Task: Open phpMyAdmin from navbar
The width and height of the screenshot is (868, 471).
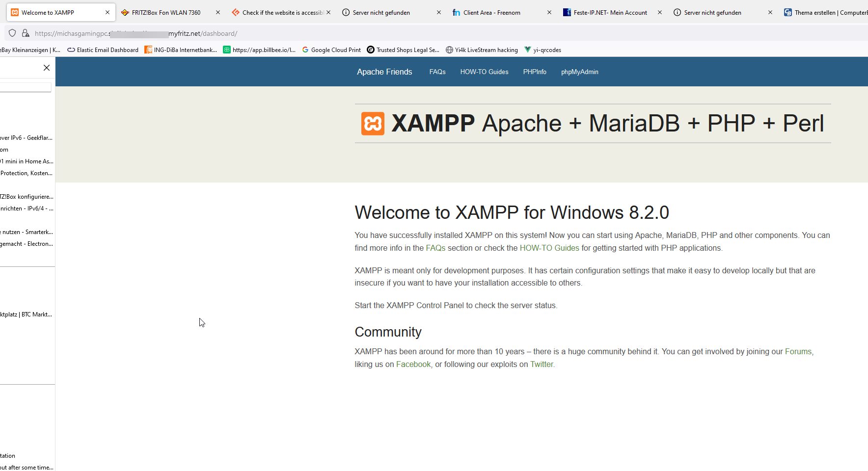Action: (x=580, y=72)
